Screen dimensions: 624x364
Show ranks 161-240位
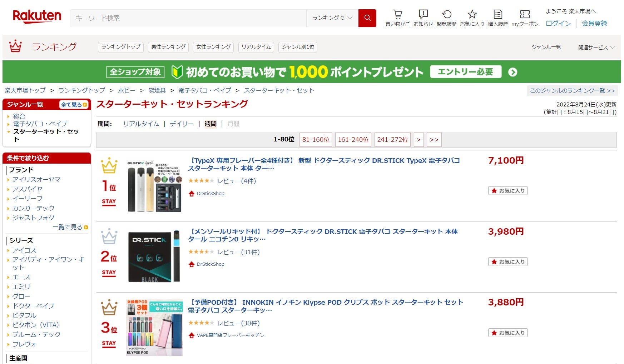(x=353, y=140)
